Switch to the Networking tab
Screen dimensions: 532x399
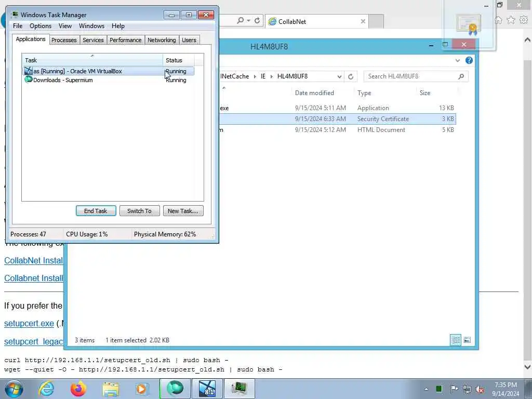coord(162,40)
